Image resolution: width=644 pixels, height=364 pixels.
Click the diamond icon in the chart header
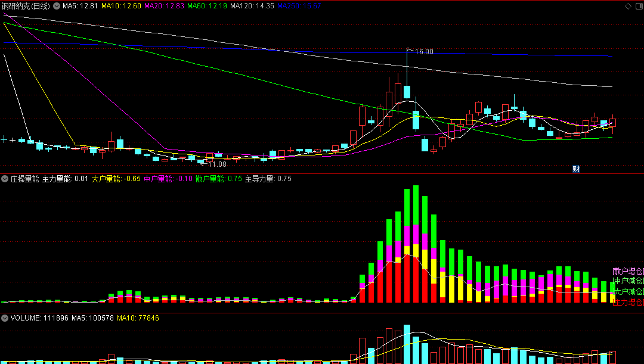pos(628,6)
